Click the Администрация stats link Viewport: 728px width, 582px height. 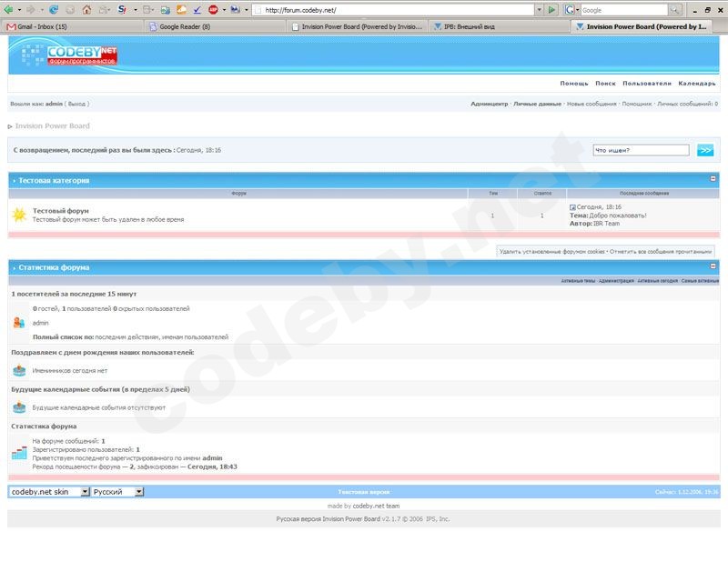616,281
